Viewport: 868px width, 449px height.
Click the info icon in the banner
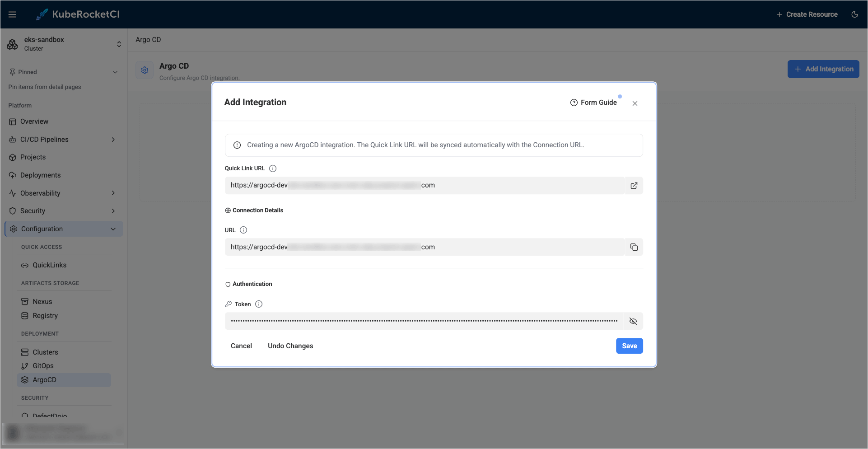(237, 145)
